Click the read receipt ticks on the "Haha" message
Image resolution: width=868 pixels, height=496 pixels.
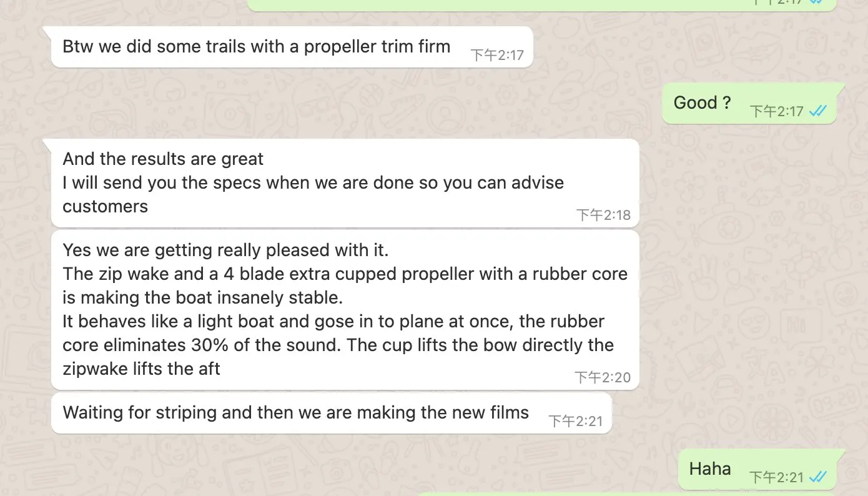[x=817, y=477]
